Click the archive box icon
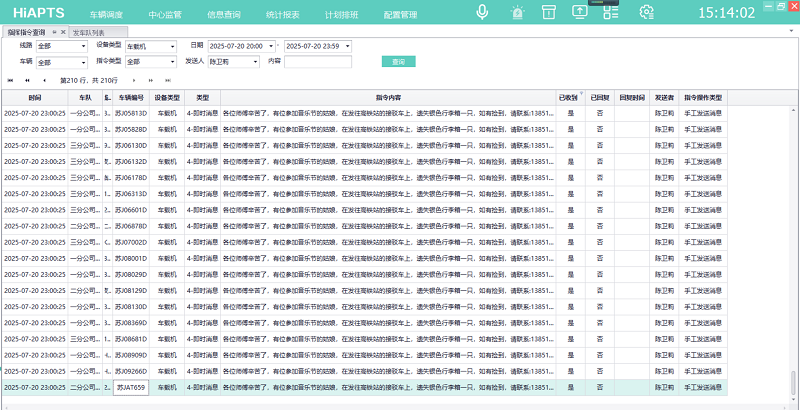 coord(548,13)
